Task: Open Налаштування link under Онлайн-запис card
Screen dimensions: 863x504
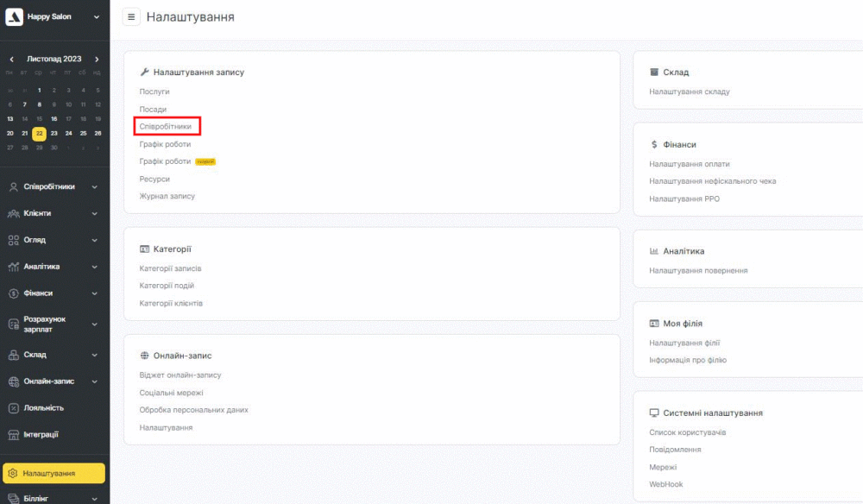Action: pos(166,427)
